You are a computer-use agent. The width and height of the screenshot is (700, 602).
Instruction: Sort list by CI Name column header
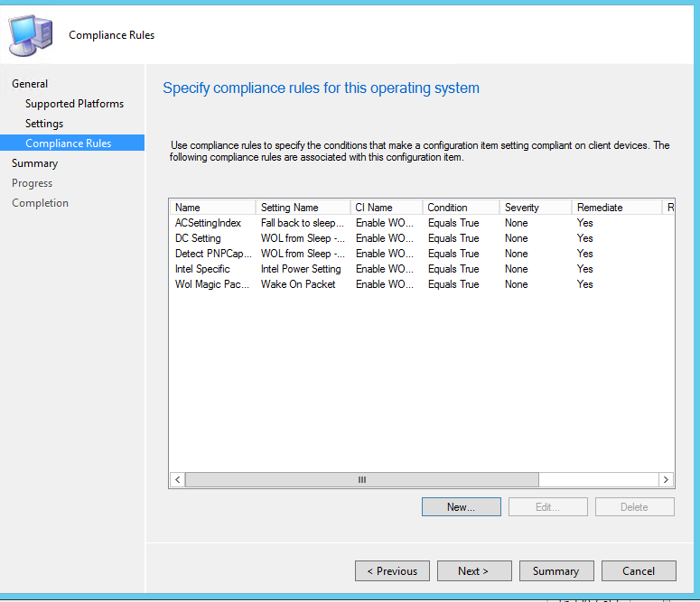387,208
